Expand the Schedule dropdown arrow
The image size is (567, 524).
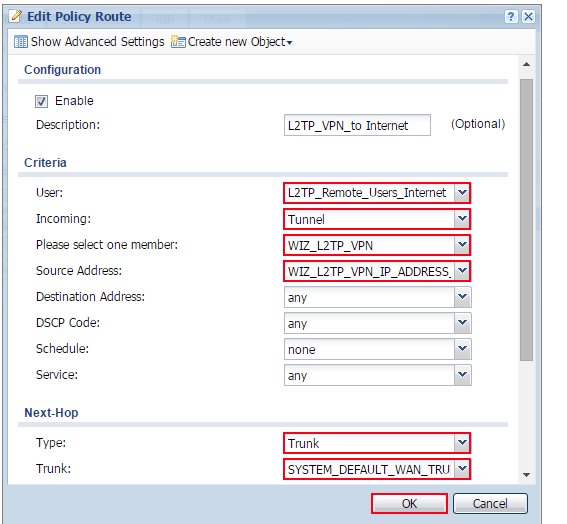click(462, 349)
